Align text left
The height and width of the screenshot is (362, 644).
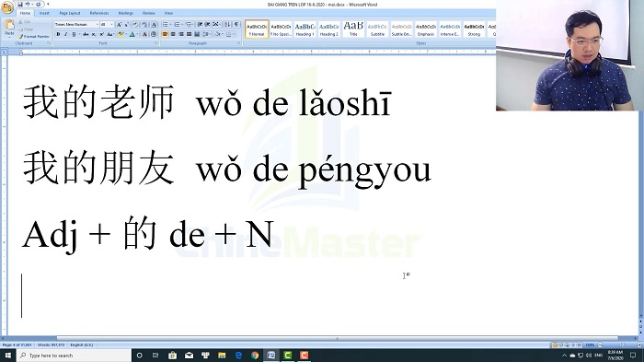[x=165, y=35]
